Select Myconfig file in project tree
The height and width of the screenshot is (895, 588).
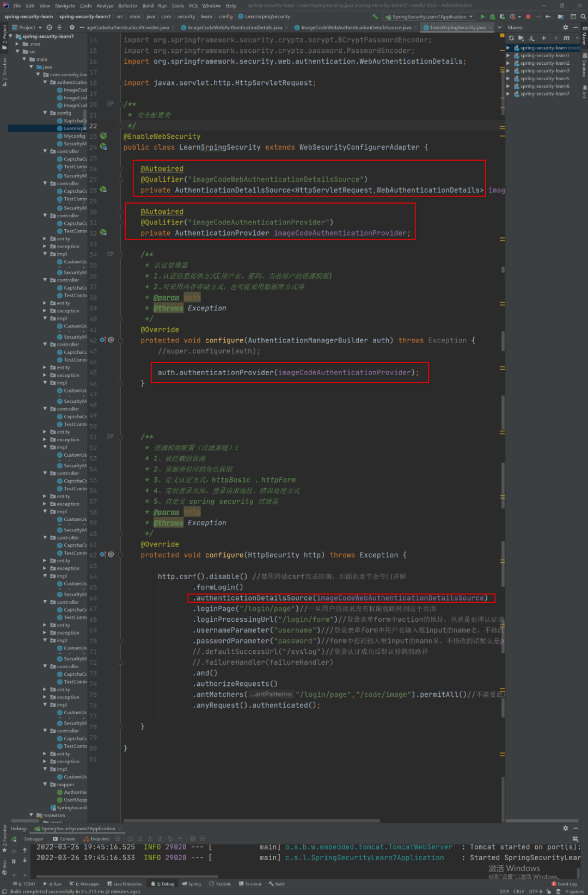click(x=71, y=136)
